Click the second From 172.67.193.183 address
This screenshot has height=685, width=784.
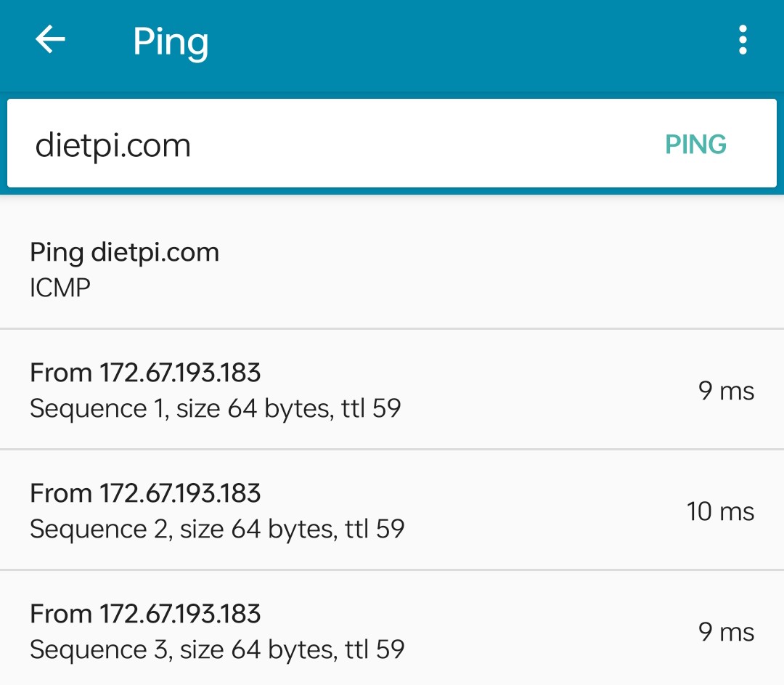145,493
